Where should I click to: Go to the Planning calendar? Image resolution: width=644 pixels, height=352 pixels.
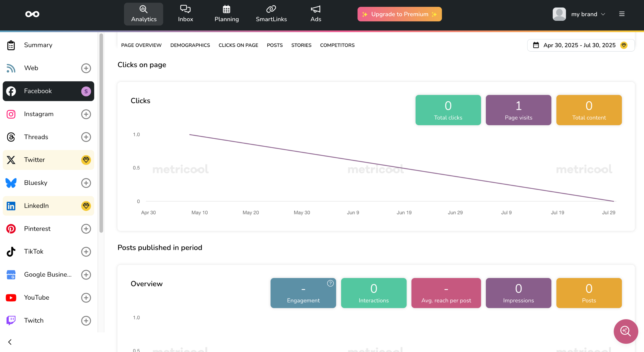[x=226, y=14]
